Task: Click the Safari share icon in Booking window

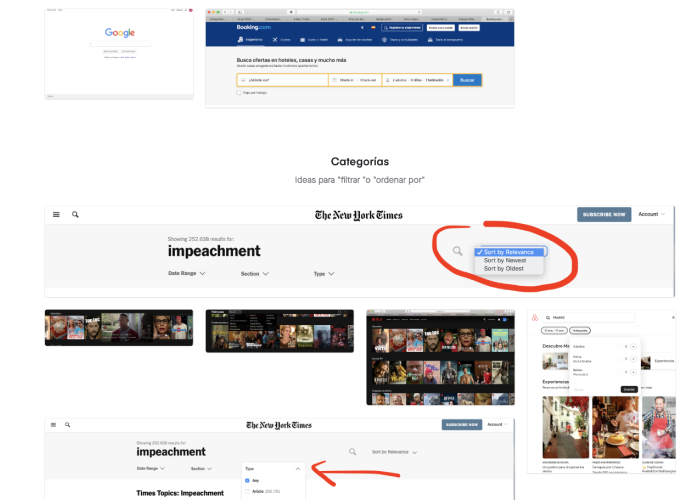Action: (498, 12)
